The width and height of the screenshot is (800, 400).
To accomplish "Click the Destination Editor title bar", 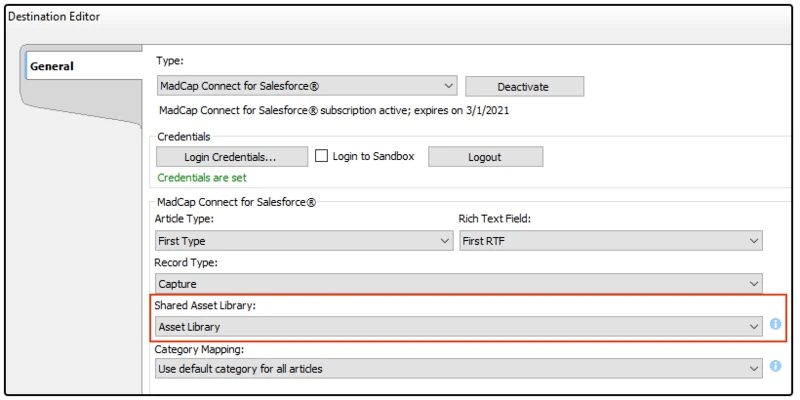I will 398,17.
